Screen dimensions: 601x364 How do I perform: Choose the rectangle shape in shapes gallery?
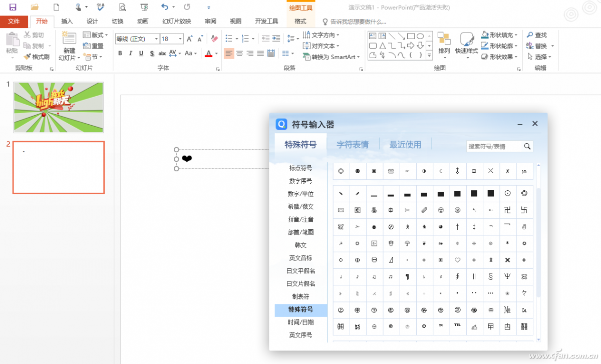(x=410, y=36)
